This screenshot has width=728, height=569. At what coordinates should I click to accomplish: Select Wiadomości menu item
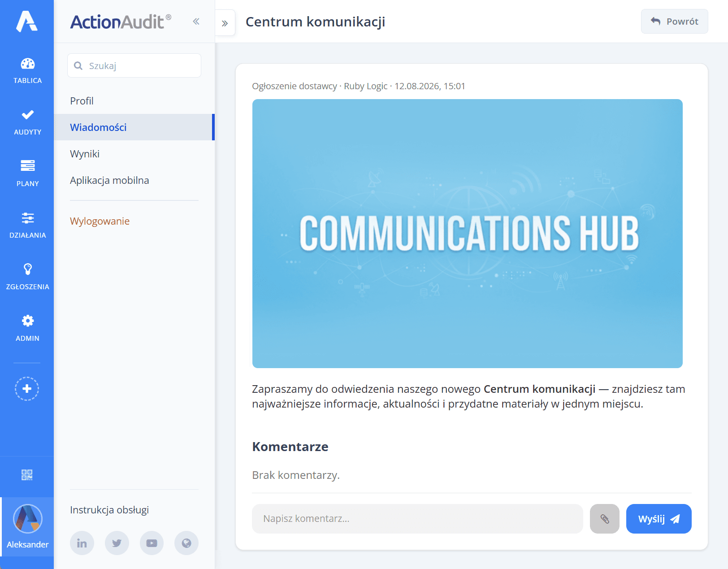[x=134, y=127]
